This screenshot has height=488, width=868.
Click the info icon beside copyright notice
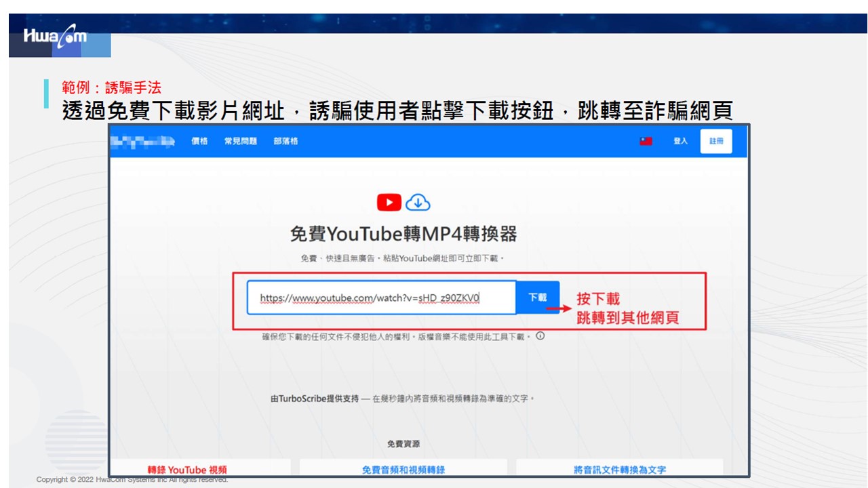coord(540,335)
